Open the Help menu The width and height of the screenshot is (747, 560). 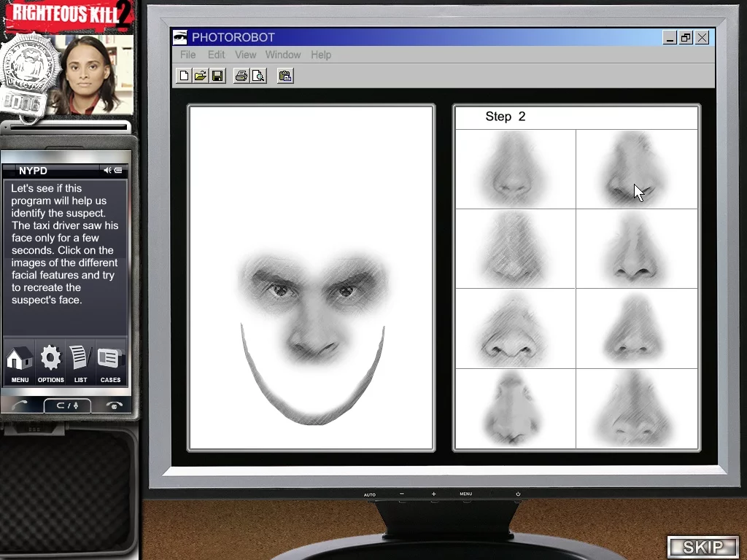point(321,55)
